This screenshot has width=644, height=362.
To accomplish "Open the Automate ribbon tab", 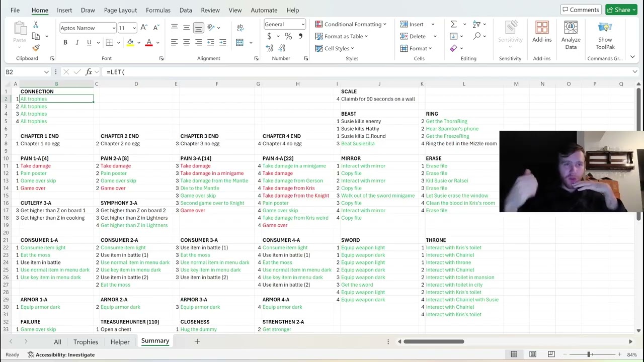I will [264, 10].
